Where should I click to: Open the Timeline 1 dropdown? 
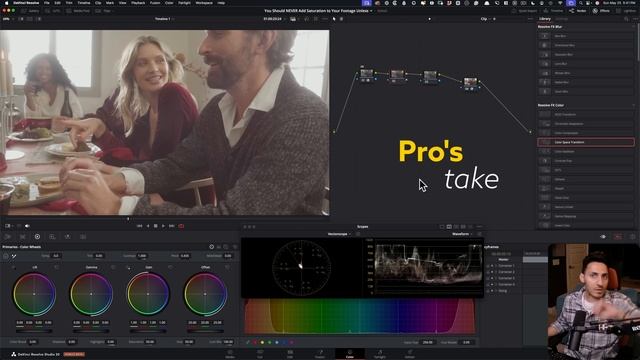pos(164,19)
